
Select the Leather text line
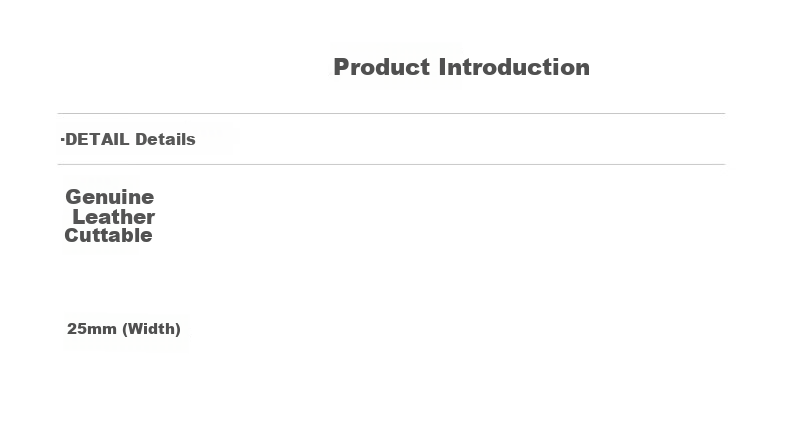pos(114,217)
